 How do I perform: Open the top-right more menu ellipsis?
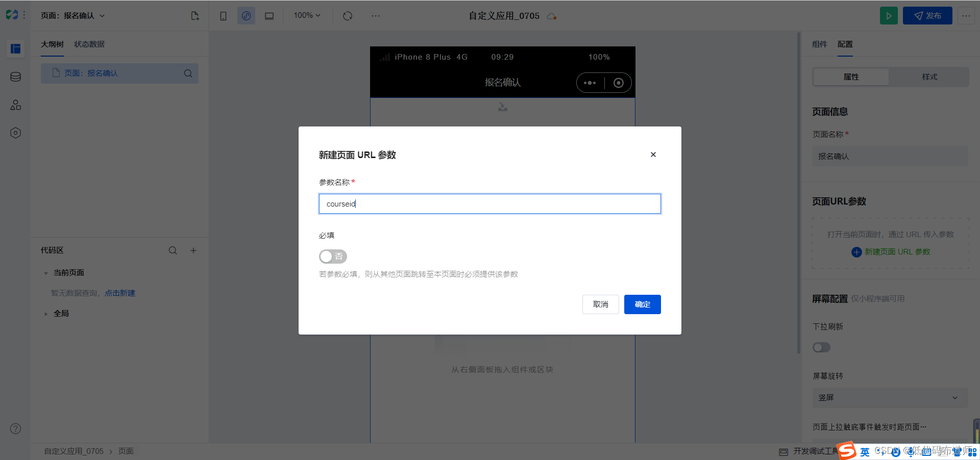coord(966,16)
